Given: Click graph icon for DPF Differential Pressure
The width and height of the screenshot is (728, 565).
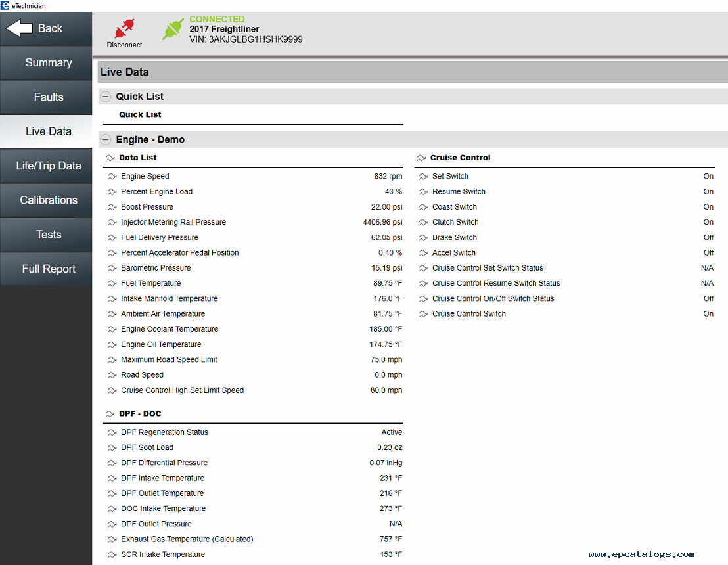Looking at the screenshot, I should click(x=112, y=463).
